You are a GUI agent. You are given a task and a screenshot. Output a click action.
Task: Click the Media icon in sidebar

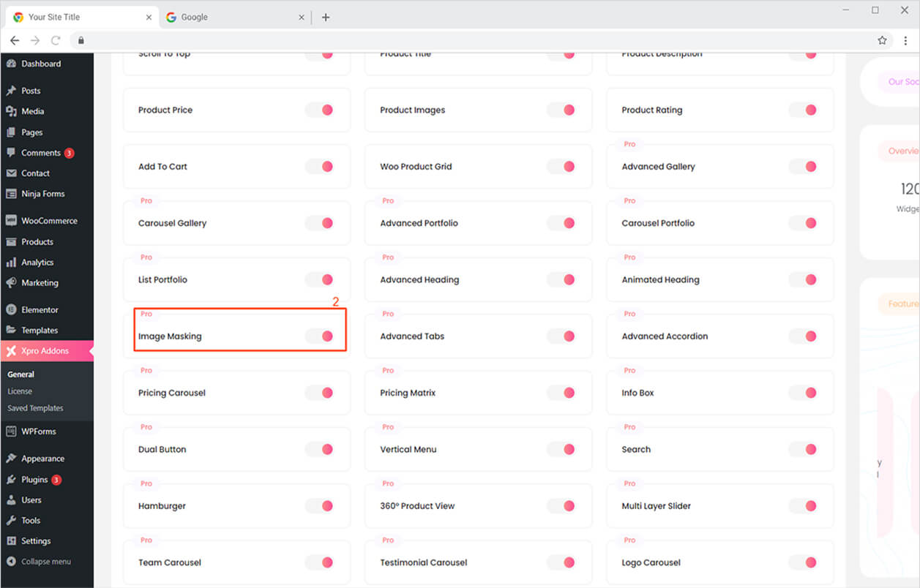pos(11,111)
